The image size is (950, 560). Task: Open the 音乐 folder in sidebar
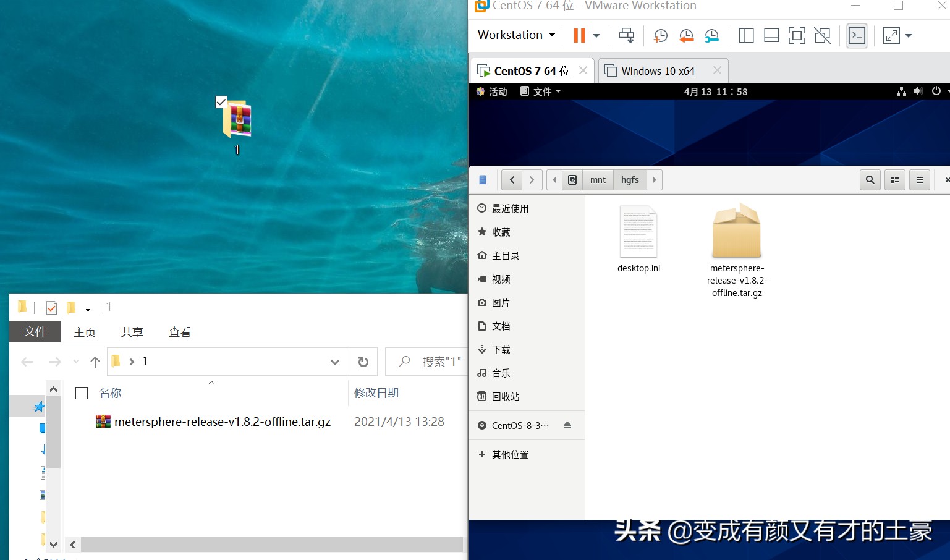(527, 373)
